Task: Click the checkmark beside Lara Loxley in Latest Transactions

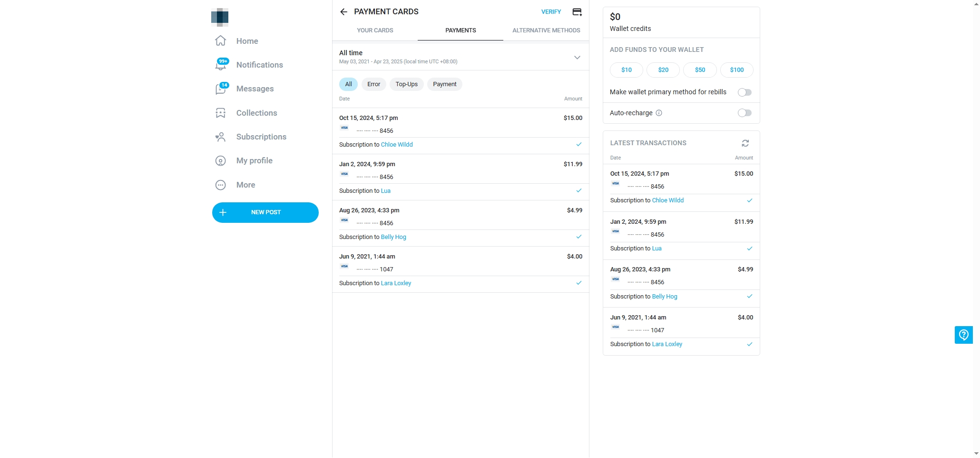Action: 750,344
